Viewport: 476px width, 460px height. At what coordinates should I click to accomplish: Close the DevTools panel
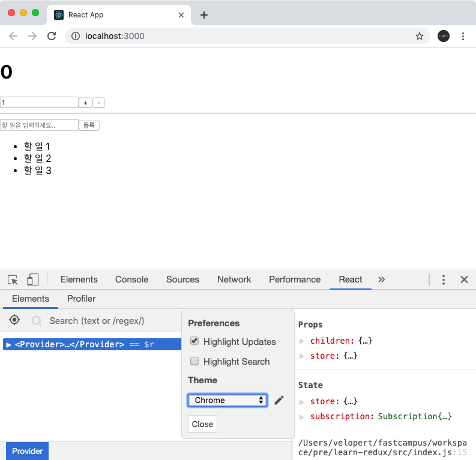click(464, 279)
